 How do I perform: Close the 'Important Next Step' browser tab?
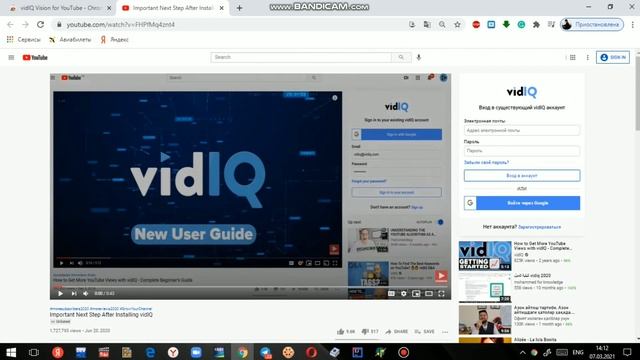(222, 8)
